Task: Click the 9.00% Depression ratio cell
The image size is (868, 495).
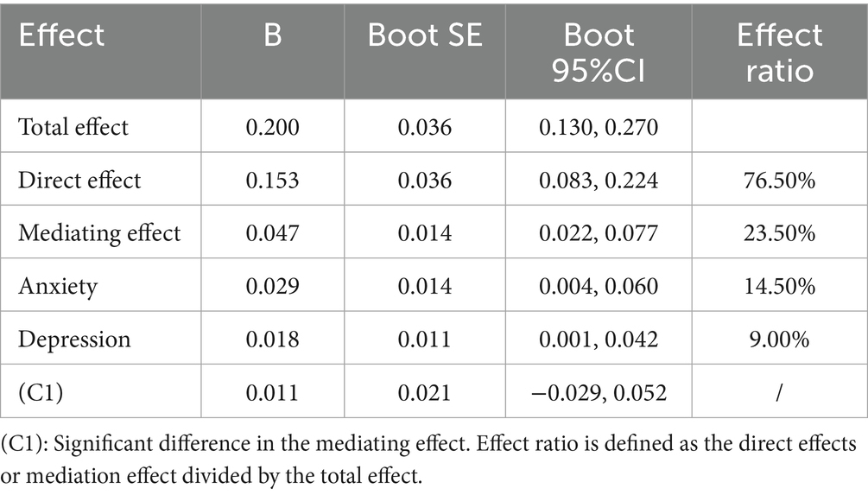Action: pos(779,340)
